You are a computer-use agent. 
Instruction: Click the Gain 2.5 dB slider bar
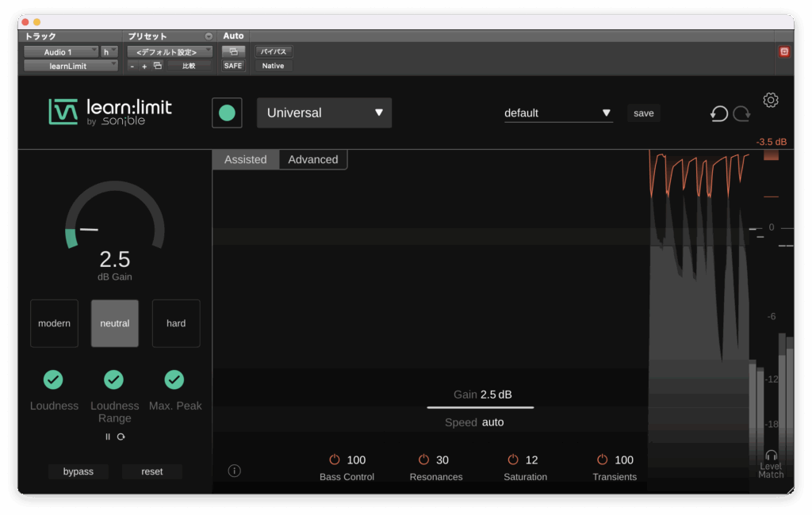[481, 407]
